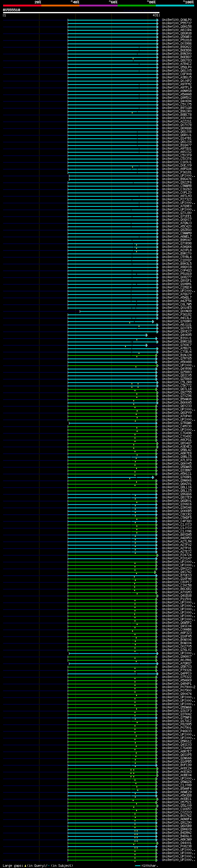Select label UniRef100_C6L7W5
The image size is (197, 868).
pyautogui.click(x=177, y=304)
